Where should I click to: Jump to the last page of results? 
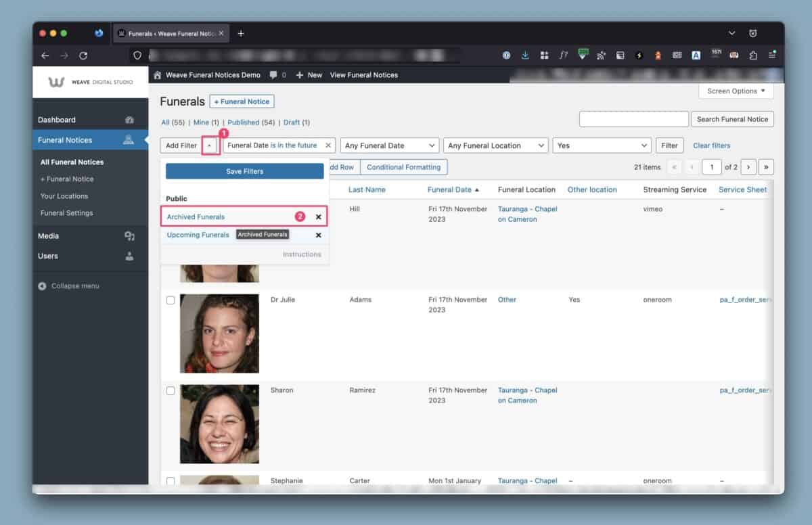coord(766,167)
